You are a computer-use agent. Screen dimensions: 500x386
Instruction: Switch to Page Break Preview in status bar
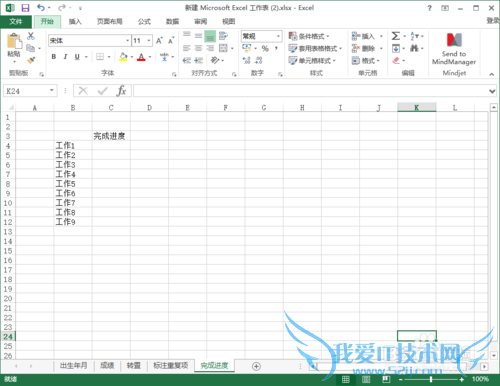pos(386,379)
